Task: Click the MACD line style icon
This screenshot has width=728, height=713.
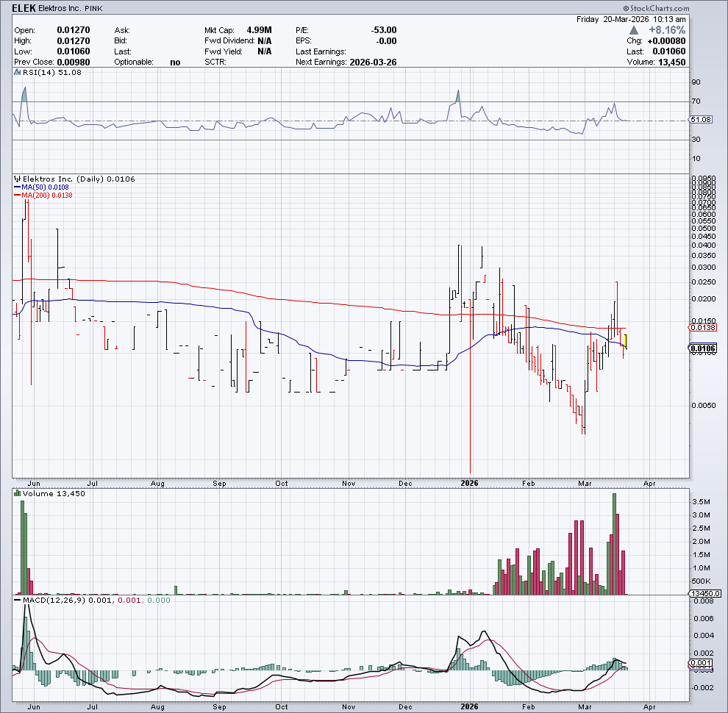Action: 15,600
